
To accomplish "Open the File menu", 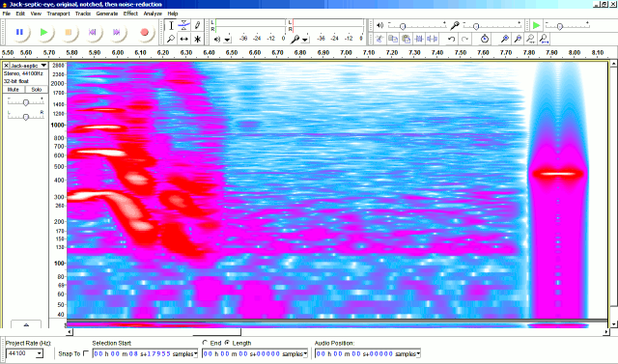I will click(x=7, y=14).
